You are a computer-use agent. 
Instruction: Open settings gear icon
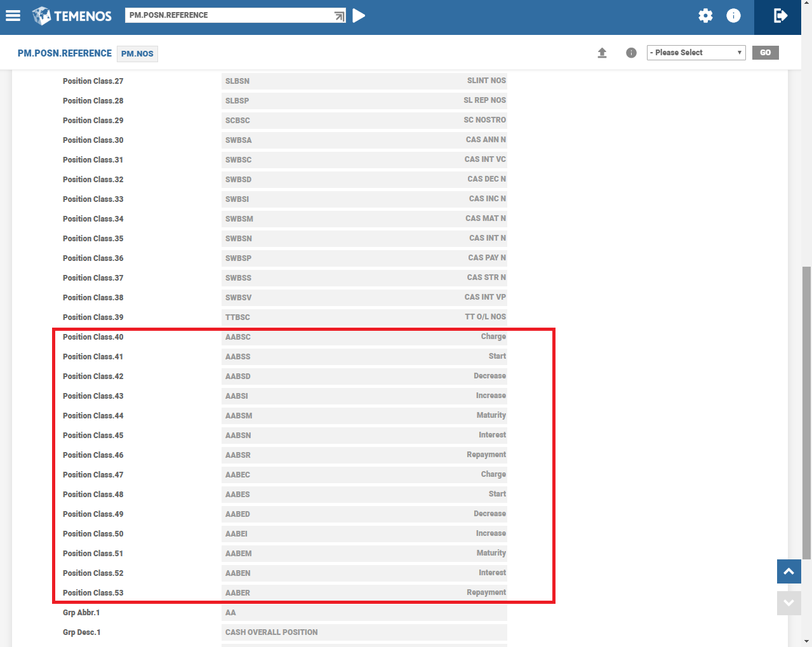click(x=705, y=16)
